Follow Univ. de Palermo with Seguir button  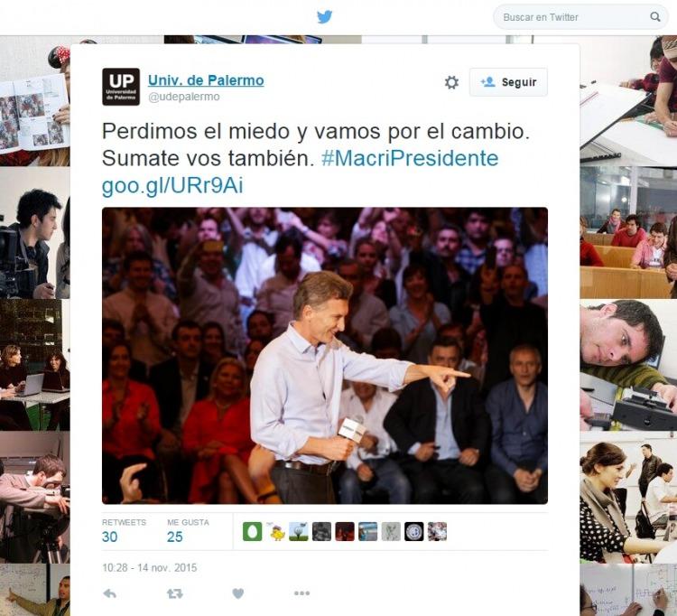[x=508, y=82]
